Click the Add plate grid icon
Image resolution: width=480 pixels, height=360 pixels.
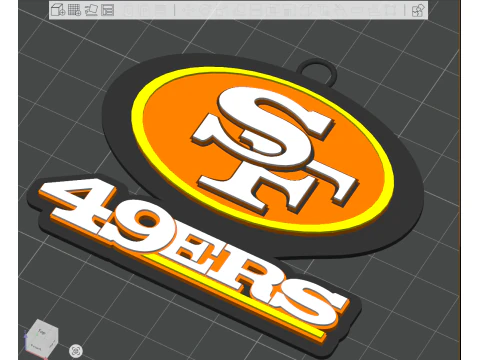74,10
